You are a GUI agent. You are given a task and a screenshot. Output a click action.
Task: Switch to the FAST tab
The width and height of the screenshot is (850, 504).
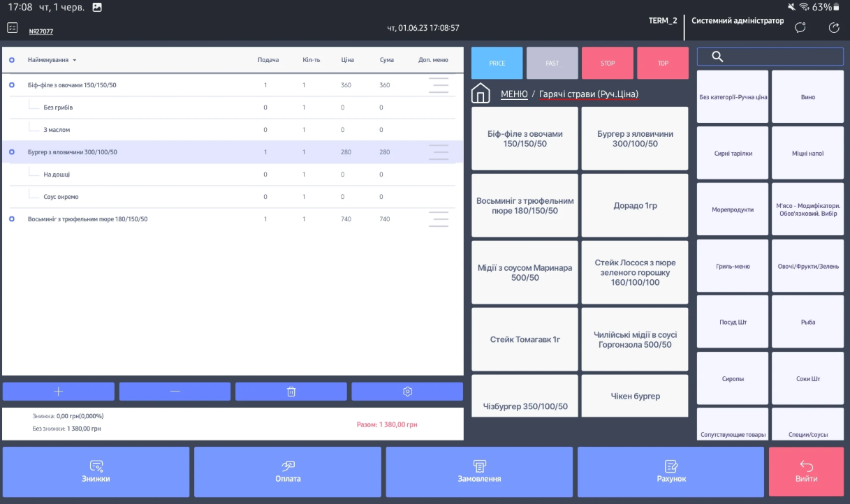[x=552, y=64]
